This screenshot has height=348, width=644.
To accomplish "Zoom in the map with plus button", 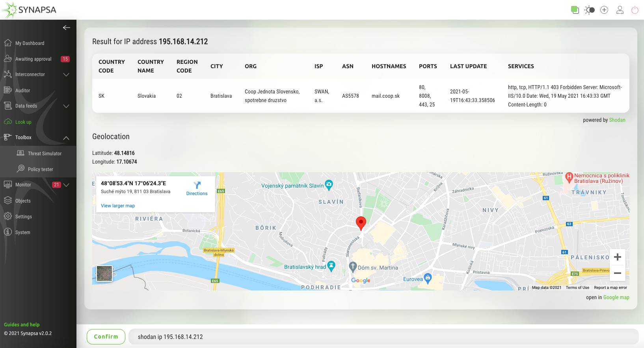I will (618, 257).
